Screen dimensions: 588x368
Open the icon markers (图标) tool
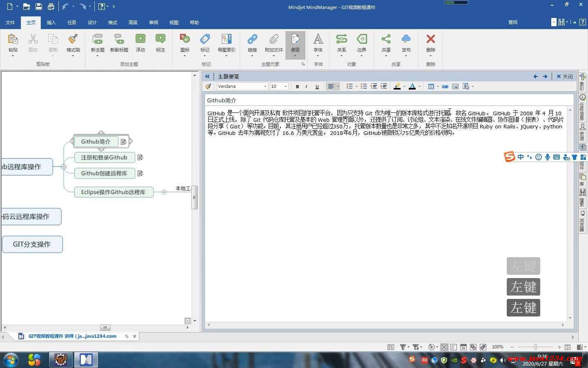pyautogui.click(x=185, y=39)
